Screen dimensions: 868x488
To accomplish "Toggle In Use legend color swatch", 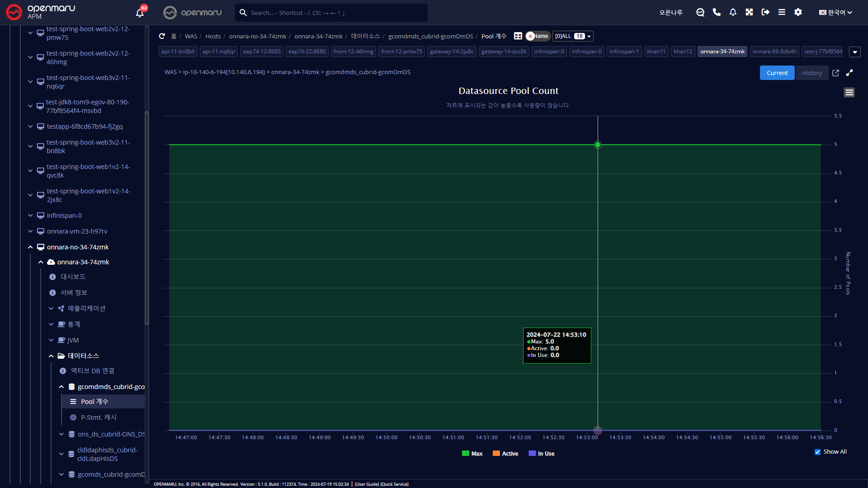I will tap(532, 454).
